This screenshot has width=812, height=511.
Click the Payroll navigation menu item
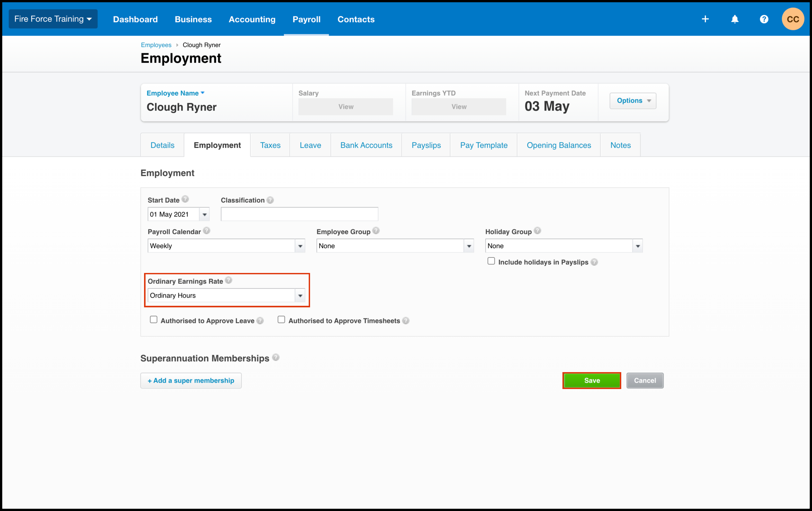pos(306,19)
